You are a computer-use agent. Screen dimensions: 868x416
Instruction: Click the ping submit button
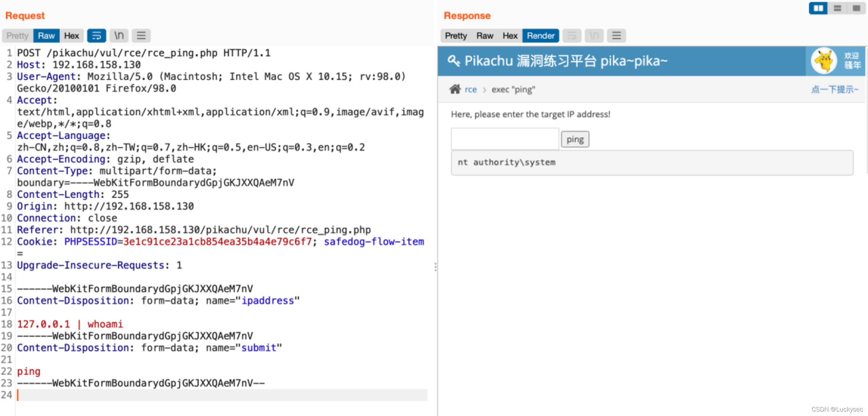[x=575, y=139]
